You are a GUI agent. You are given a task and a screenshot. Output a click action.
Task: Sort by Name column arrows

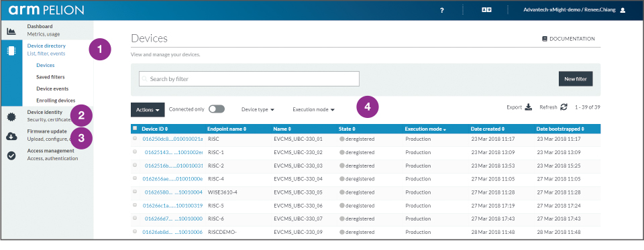point(290,129)
